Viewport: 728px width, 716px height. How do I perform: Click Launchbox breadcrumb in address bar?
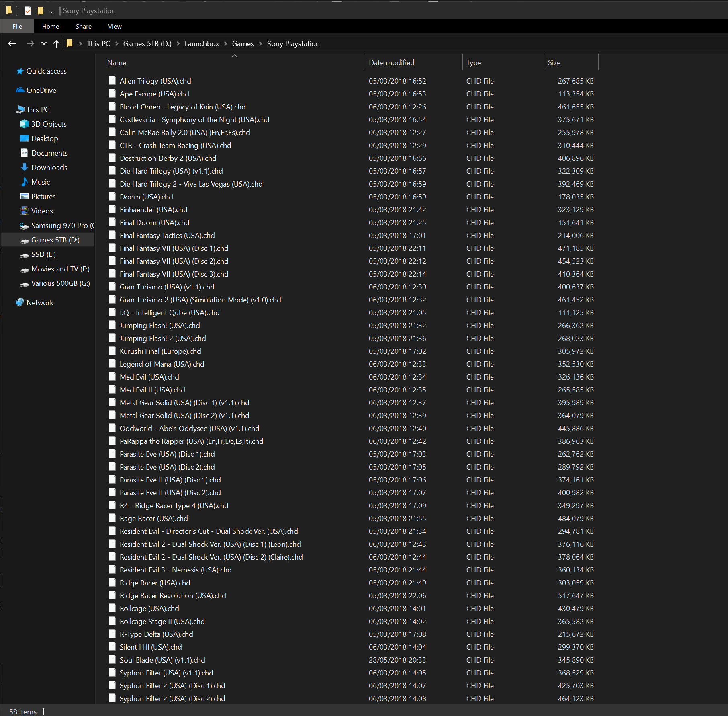(x=202, y=43)
